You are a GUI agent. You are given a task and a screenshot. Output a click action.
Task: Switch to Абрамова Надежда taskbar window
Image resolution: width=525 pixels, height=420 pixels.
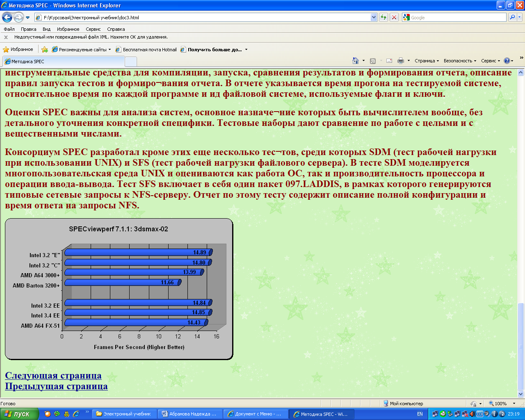190,414
